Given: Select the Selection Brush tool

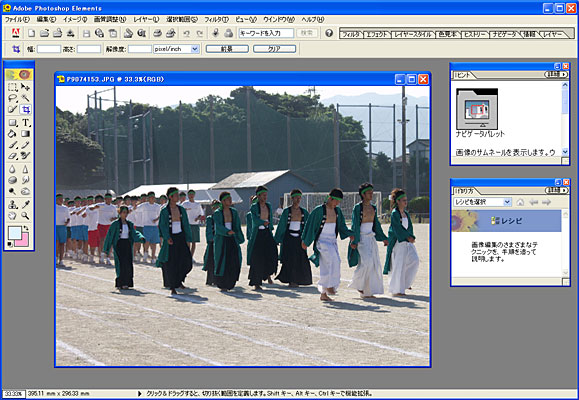Looking at the screenshot, I should pyautogui.click(x=13, y=109).
